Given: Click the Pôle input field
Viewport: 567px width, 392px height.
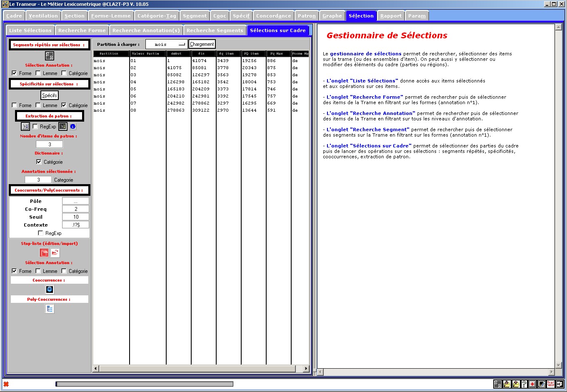Looking at the screenshot, I should (75, 201).
